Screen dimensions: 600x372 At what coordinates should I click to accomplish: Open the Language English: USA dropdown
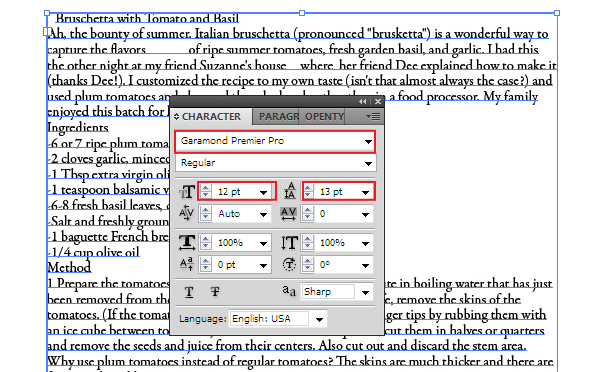pyautogui.click(x=319, y=319)
